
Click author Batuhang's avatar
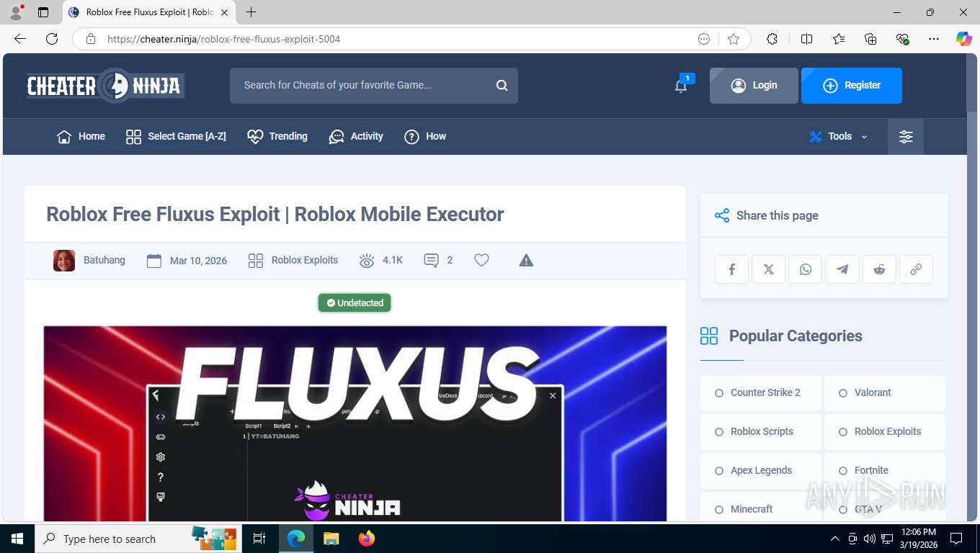(x=64, y=261)
